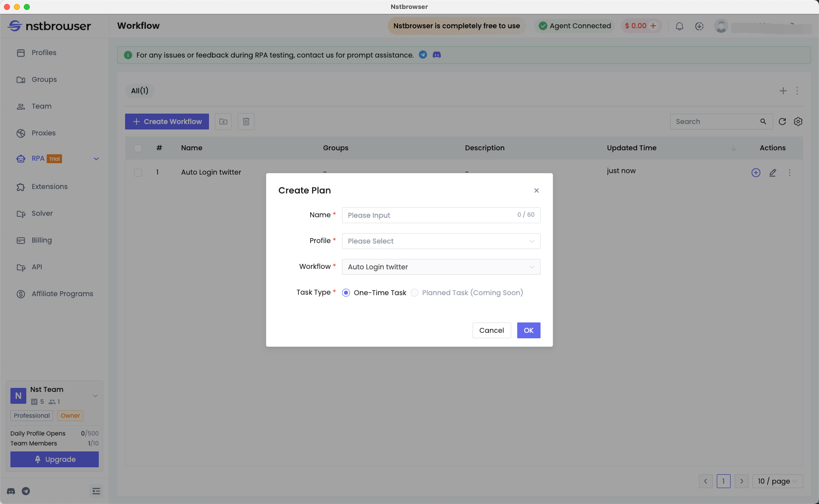Click the download update icon in header
Image resolution: width=819 pixels, height=504 pixels.
[699, 26]
